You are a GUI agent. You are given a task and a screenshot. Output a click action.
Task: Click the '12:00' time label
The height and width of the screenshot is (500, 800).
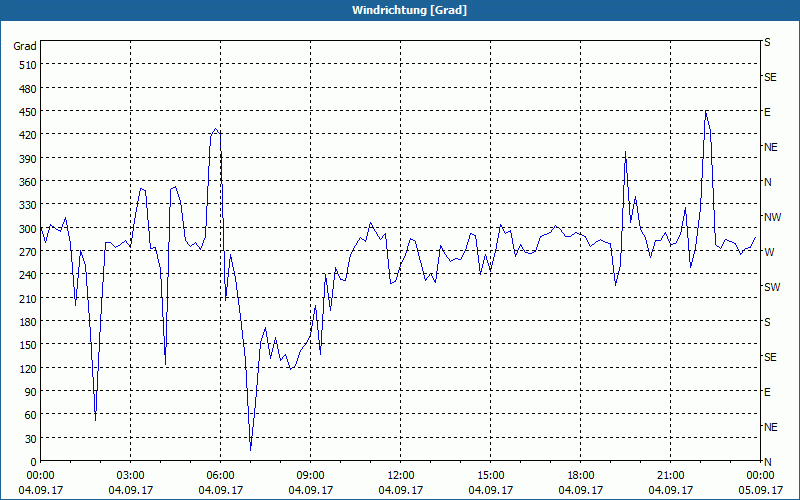point(401,476)
